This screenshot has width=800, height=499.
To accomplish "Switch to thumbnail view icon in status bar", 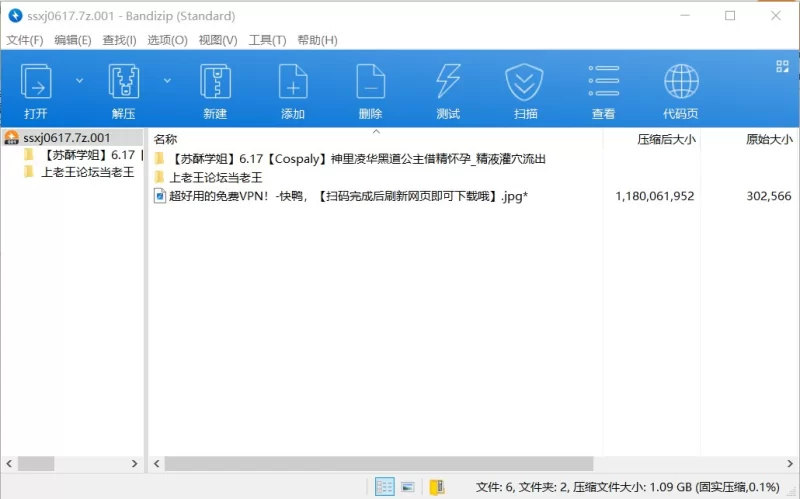I will [408, 487].
